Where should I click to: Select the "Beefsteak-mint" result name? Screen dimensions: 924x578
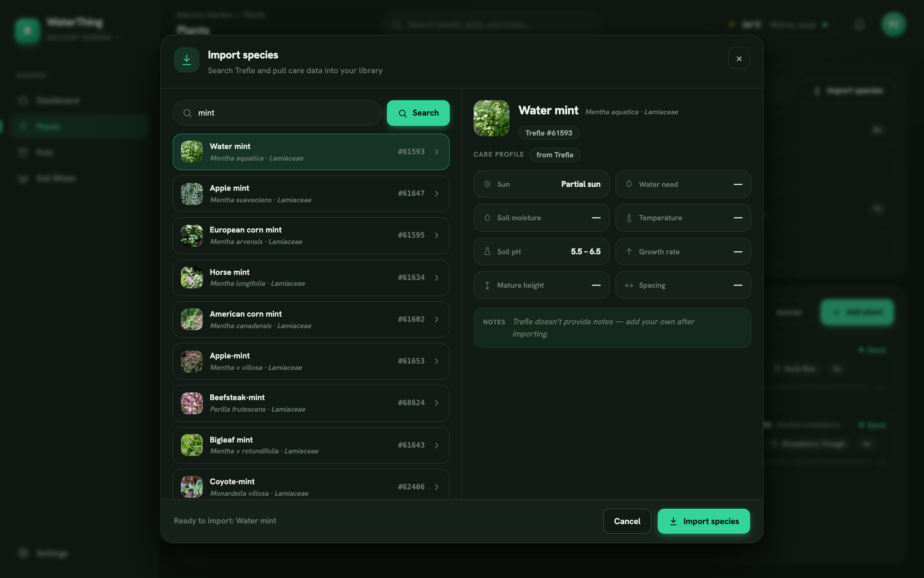tap(237, 398)
